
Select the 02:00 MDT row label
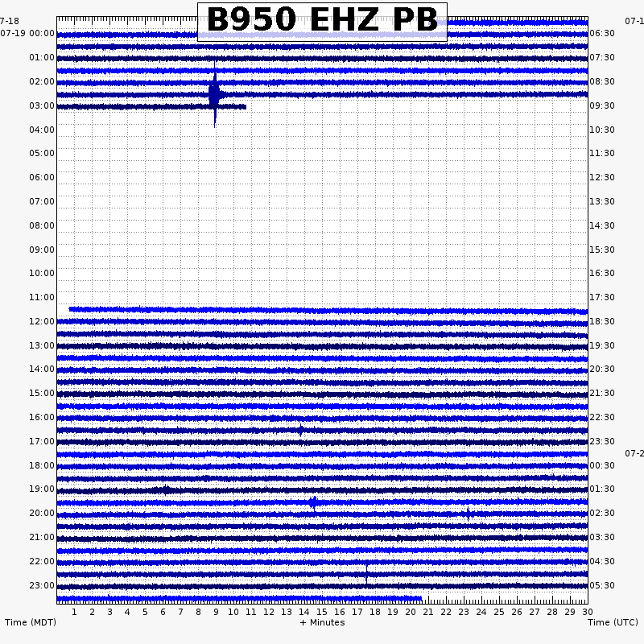tap(42, 82)
